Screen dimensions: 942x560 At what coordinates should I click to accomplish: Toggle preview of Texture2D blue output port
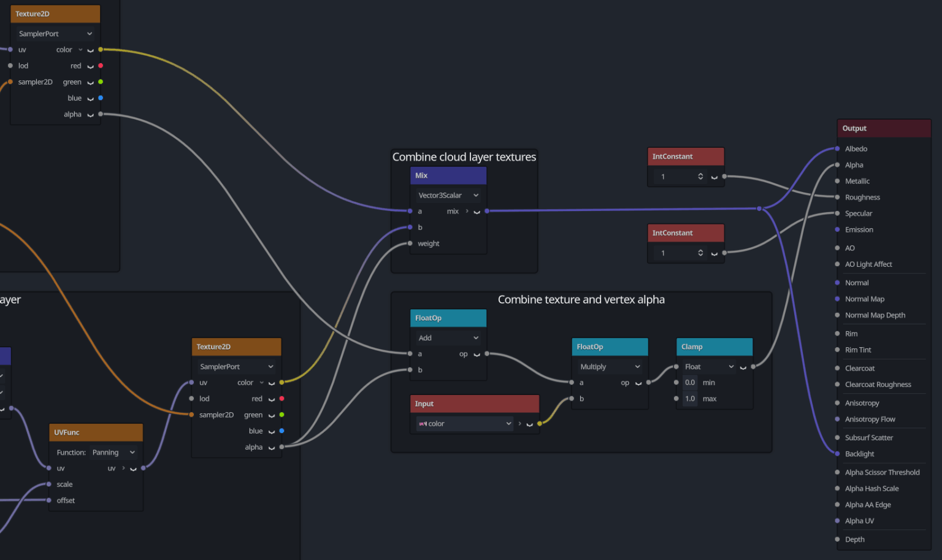90,98
